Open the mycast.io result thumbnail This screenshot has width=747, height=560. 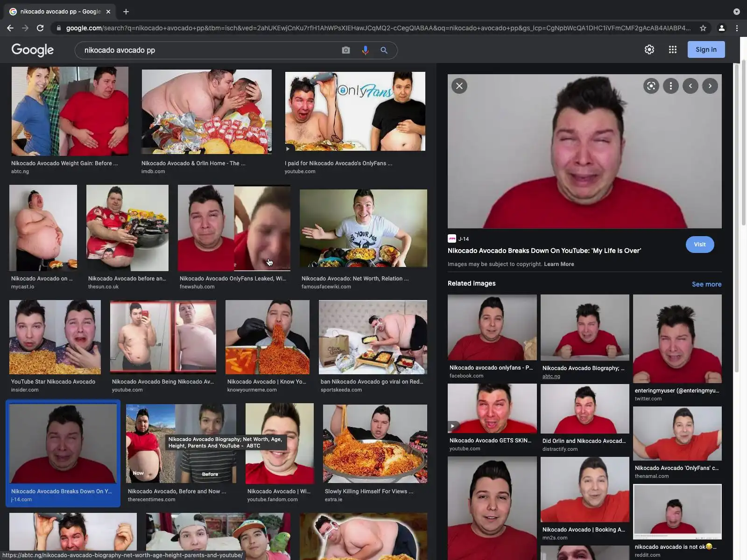click(43, 228)
